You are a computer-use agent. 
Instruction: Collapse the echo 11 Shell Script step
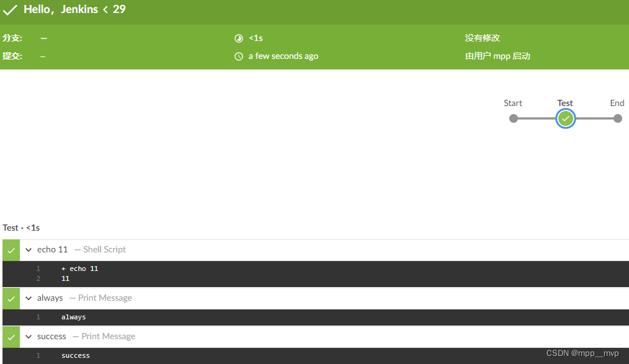29,250
